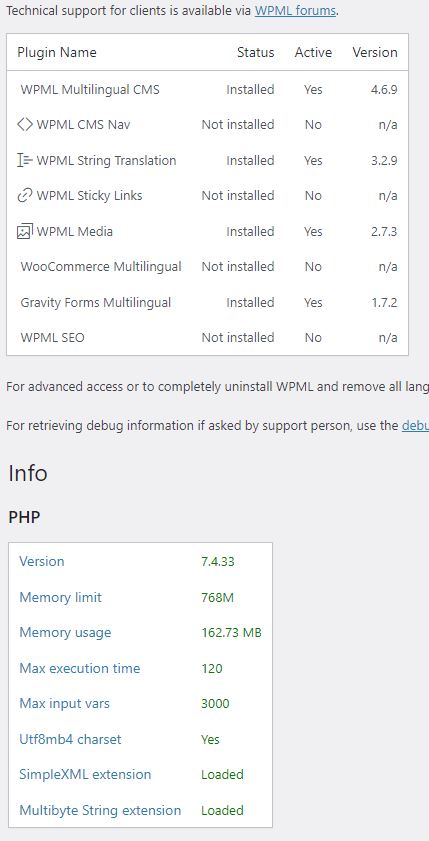
Task: Open the debug information link
Action: [416, 426]
